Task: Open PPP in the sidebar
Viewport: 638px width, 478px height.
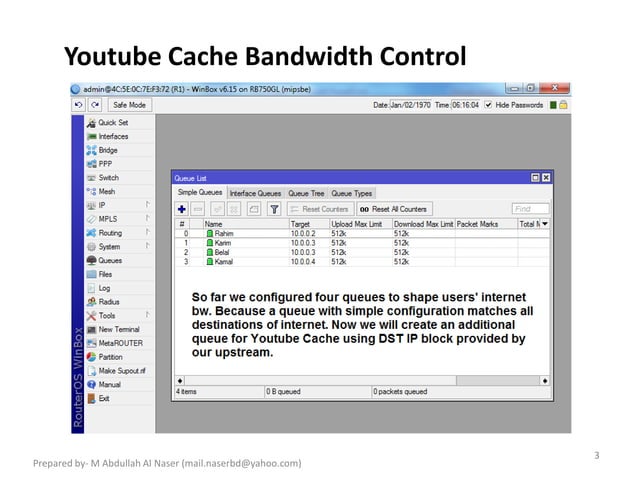Action: [119, 164]
